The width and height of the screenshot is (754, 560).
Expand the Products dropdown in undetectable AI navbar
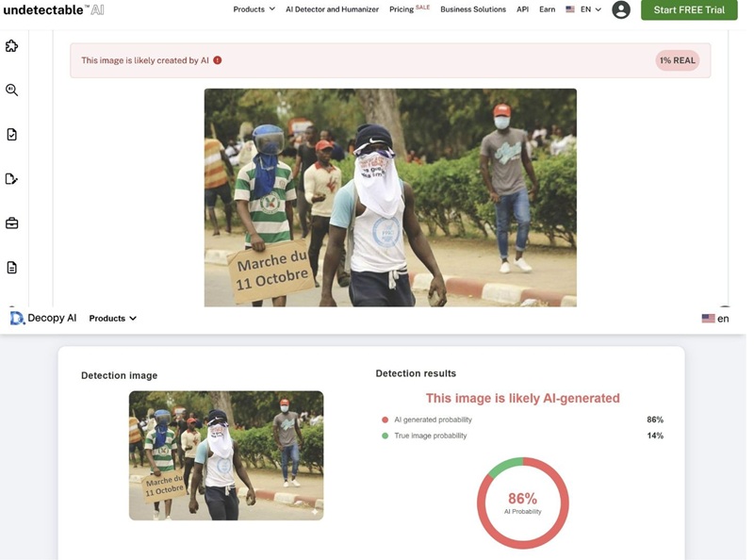point(254,9)
